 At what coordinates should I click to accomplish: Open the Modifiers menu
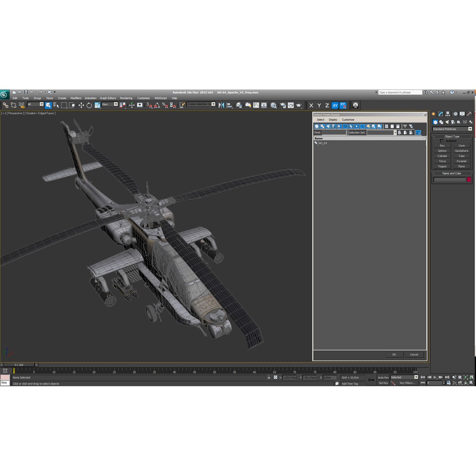[x=76, y=98]
